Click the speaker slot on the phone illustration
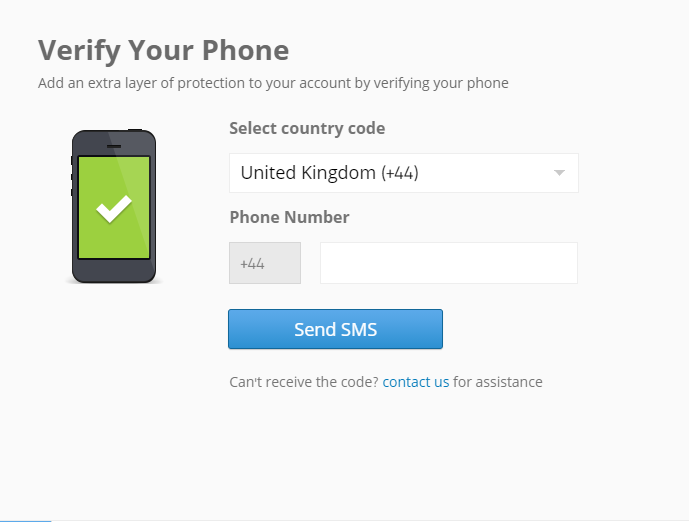 coord(114,146)
